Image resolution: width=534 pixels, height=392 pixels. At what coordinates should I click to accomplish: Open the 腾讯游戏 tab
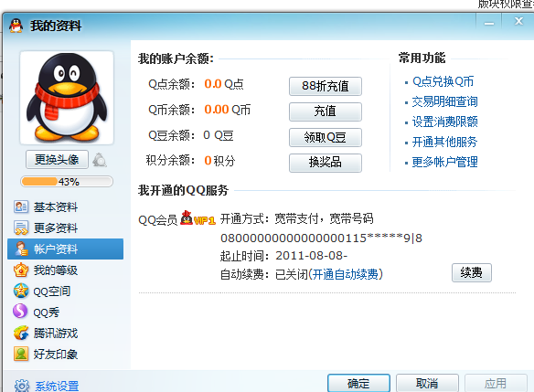pos(56,334)
